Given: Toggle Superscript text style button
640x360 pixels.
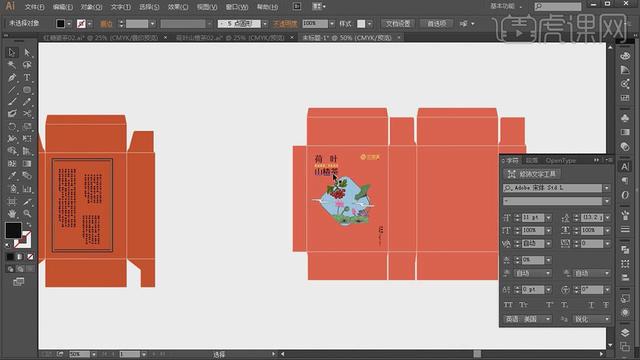Looking at the screenshot, I should [549, 305].
